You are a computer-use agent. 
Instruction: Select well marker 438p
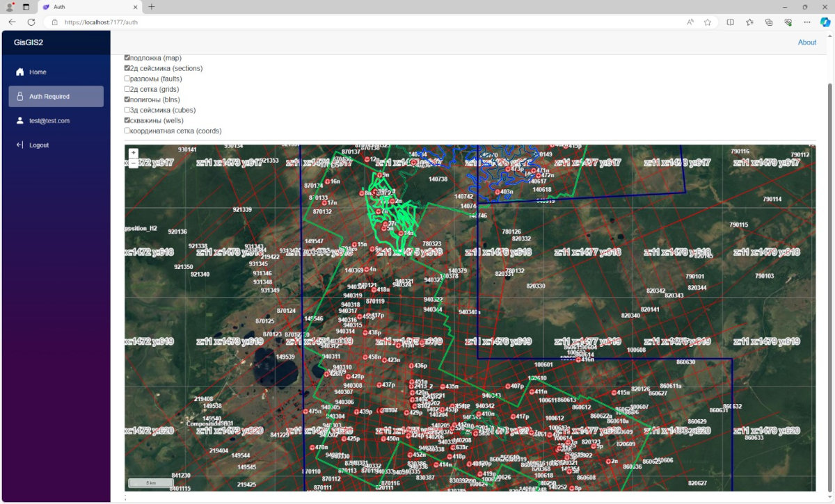(364, 333)
